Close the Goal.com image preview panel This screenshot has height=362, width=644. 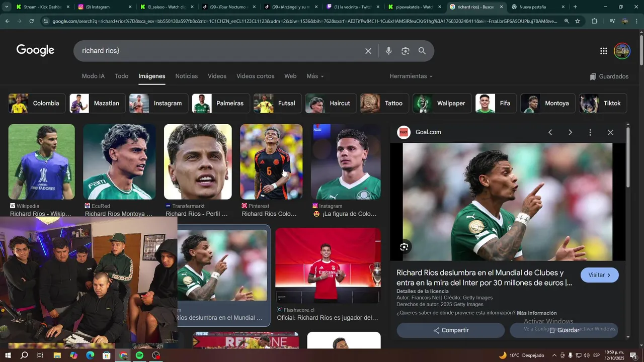610,132
